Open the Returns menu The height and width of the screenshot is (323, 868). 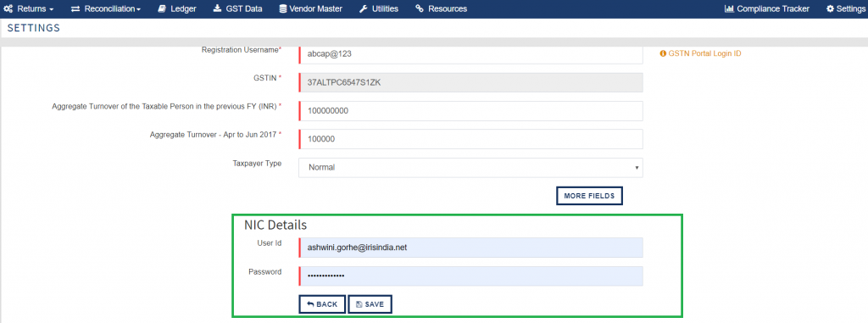pyautogui.click(x=28, y=8)
